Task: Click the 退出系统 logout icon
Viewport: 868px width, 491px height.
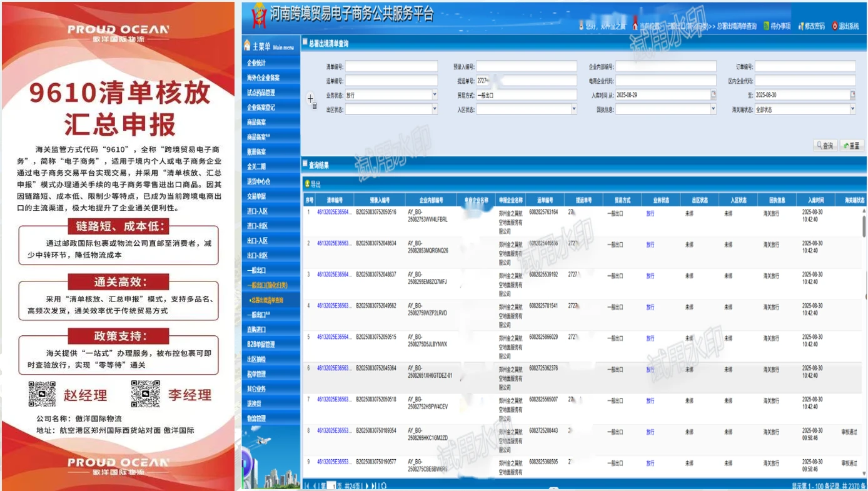Action: coord(835,26)
